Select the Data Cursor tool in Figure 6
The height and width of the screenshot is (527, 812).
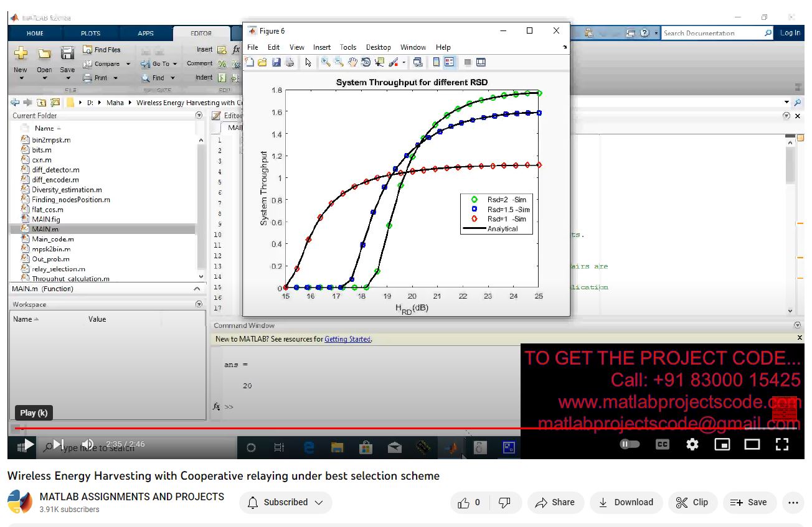tap(380, 62)
